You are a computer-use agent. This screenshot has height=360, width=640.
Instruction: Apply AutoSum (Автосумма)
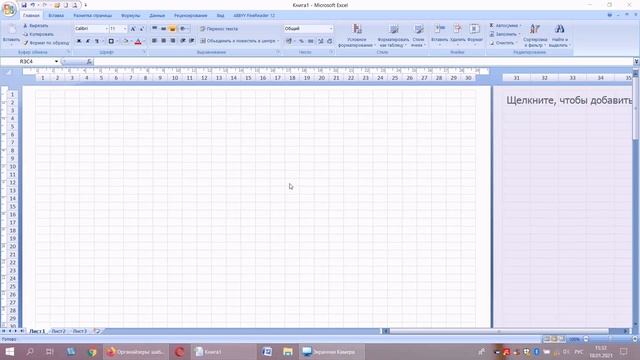point(504,26)
